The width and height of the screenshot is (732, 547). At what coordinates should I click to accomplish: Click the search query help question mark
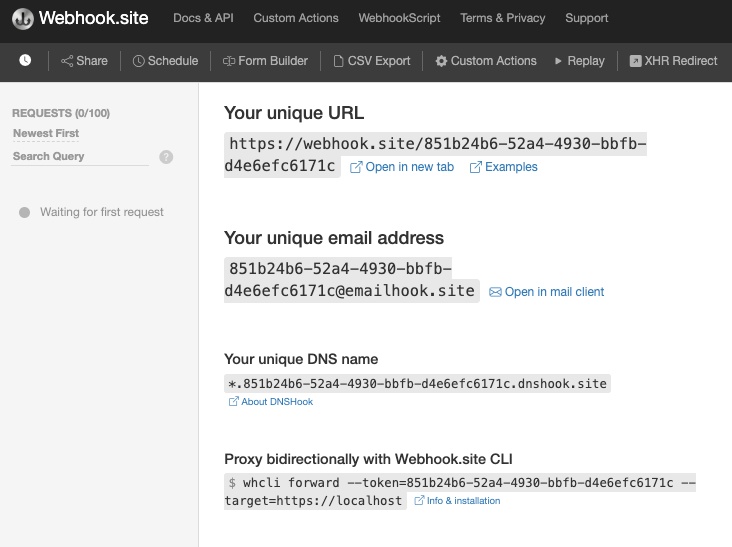[166, 157]
